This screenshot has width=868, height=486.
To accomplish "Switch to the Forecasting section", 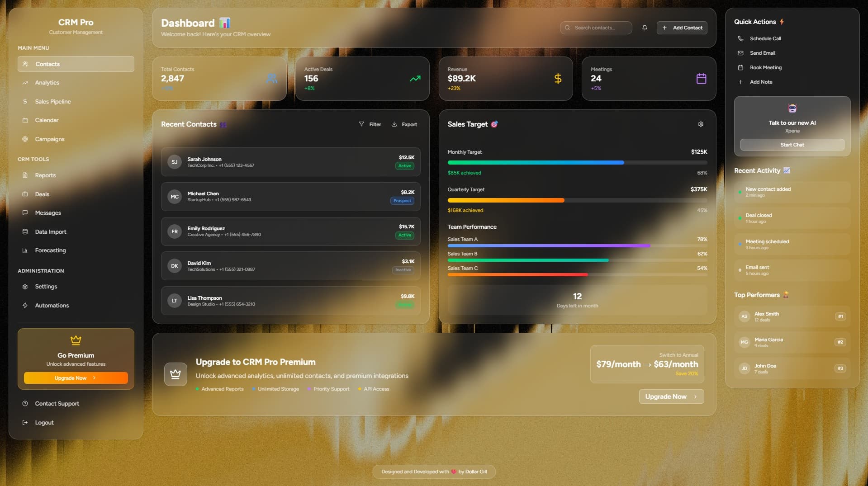I will [x=50, y=250].
